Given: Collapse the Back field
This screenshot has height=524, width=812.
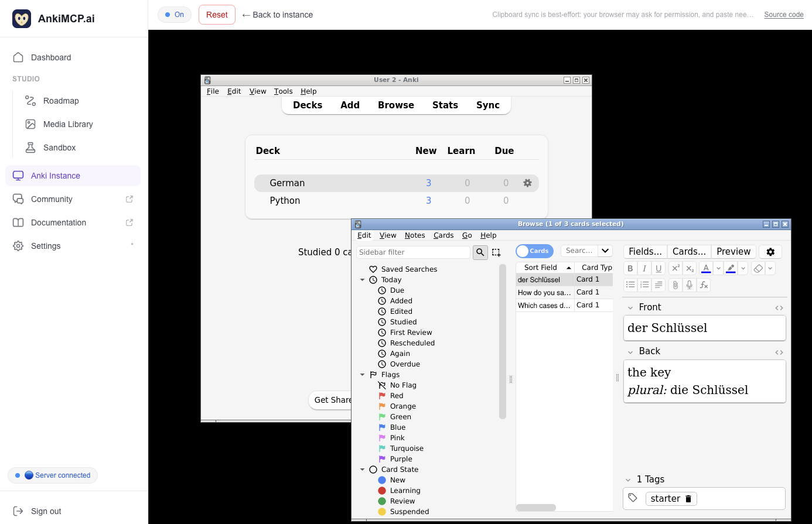Looking at the screenshot, I should (630, 352).
